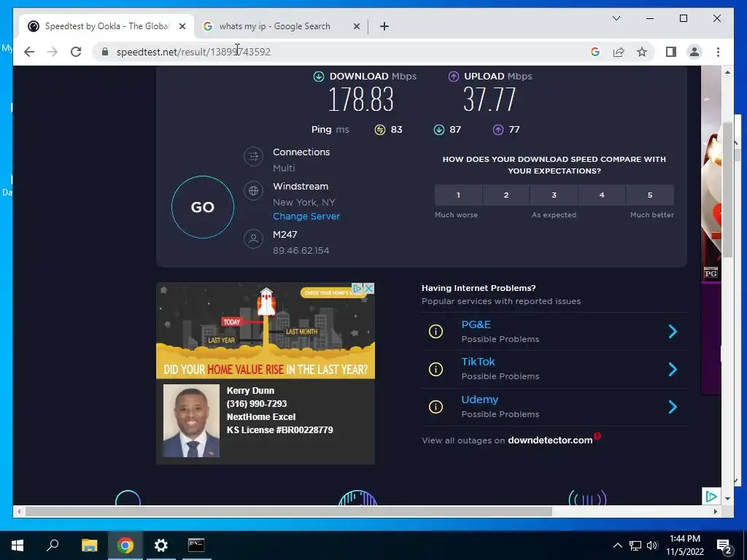Image resolution: width=747 pixels, height=560 pixels.
Task: Open the PG&E possible problems link
Action: click(x=476, y=324)
